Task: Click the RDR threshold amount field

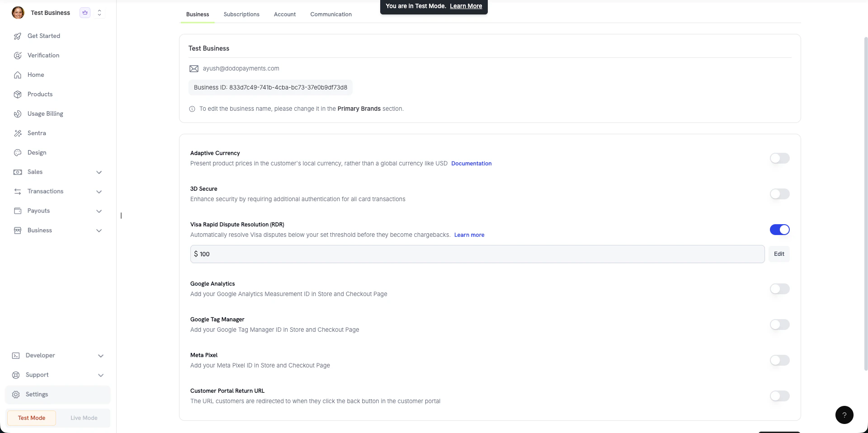Action: pos(477,254)
